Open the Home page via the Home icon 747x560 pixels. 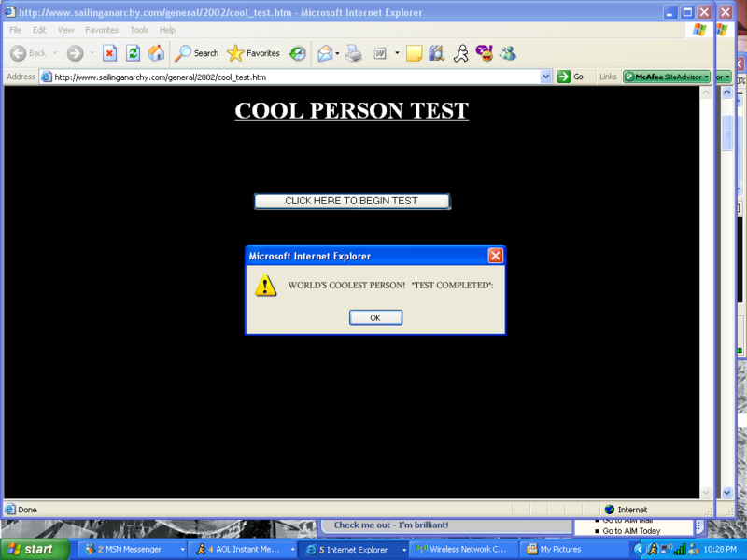point(159,53)
